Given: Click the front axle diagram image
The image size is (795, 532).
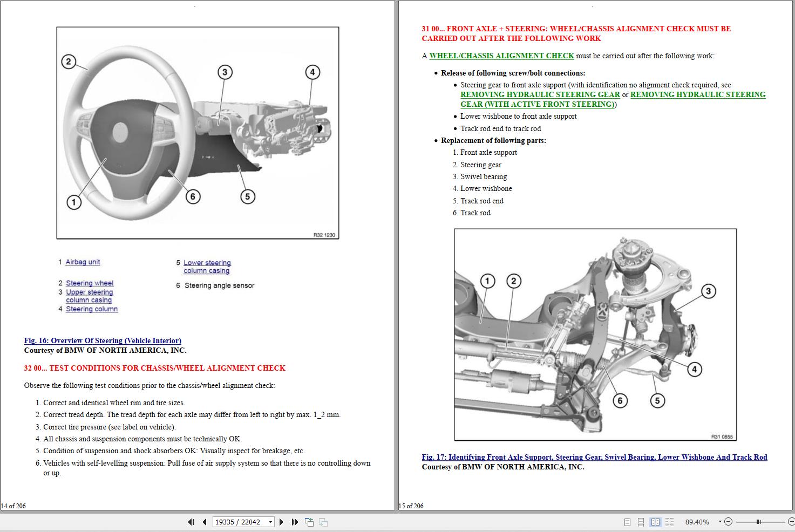Looking at the screenshot, I should pyautogui.click(x=595, y=335).
